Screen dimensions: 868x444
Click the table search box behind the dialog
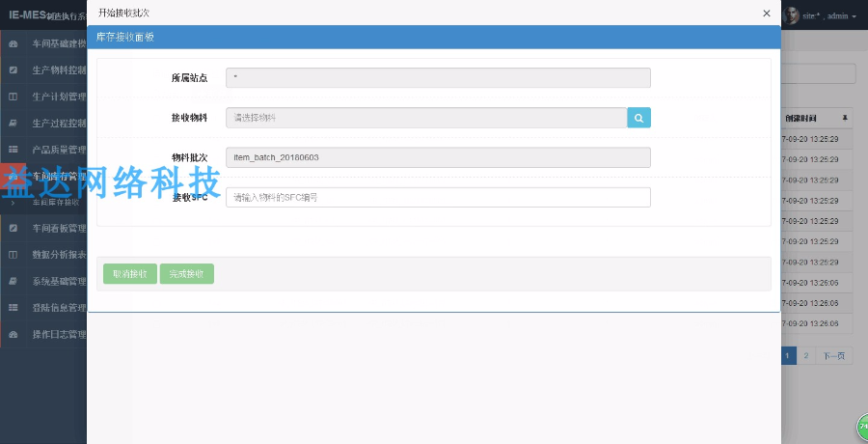(818, 74)
